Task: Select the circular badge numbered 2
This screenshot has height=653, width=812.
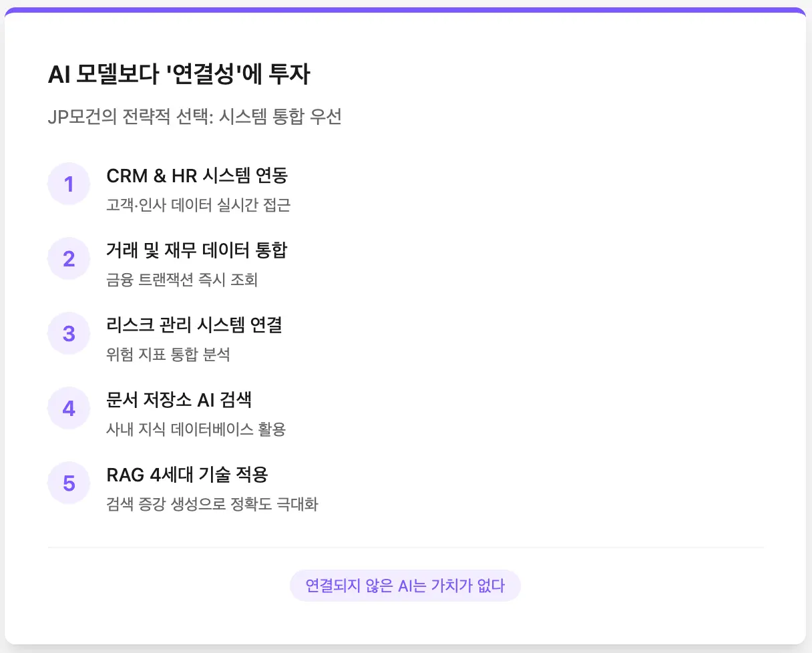Action: [69, 258]
